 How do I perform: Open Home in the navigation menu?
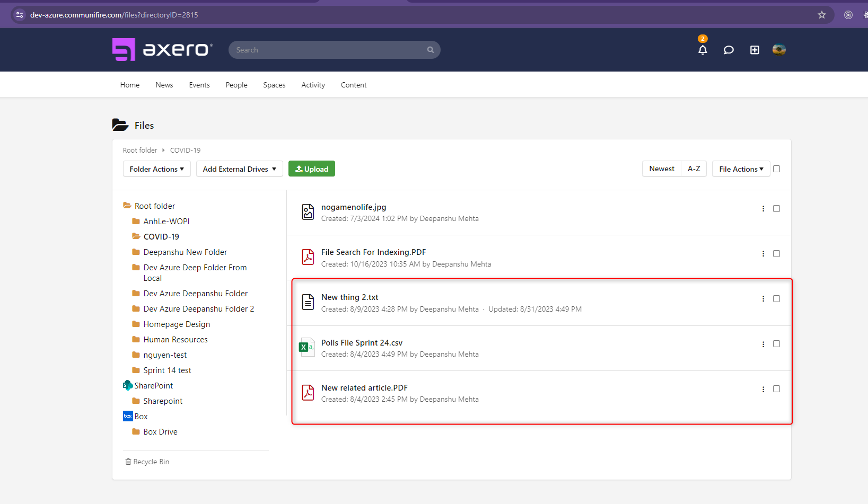tap(130, 85)
